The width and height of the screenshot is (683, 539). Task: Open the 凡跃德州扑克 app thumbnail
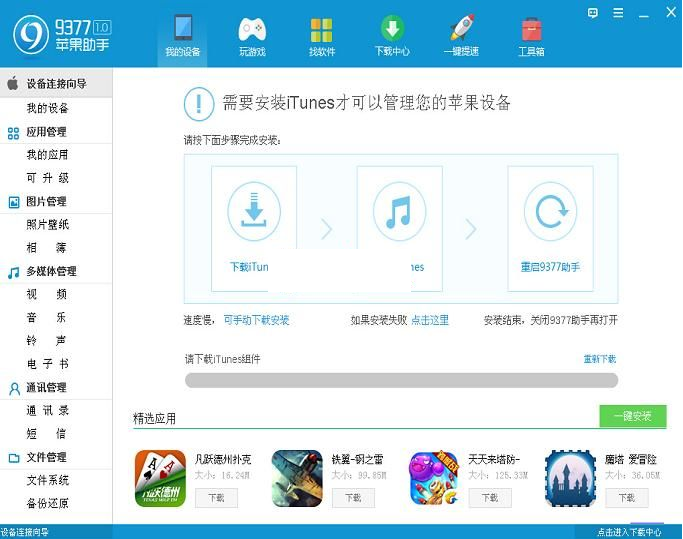click(160, 478)
